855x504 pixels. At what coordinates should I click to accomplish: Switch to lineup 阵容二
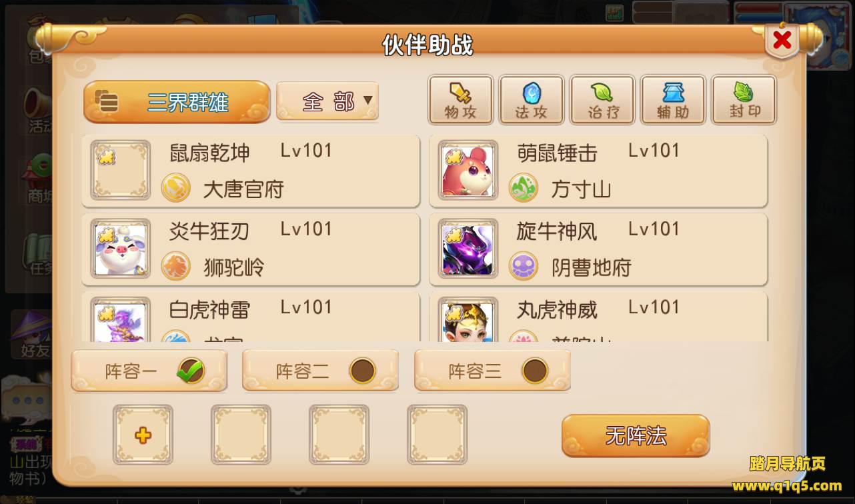320,371
